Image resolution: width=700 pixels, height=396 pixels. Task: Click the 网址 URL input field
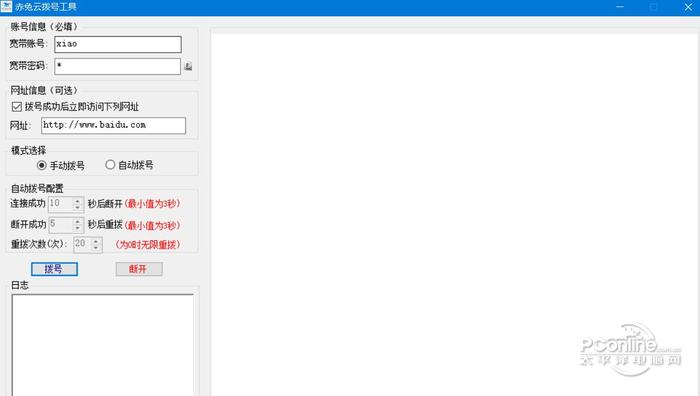113,125
